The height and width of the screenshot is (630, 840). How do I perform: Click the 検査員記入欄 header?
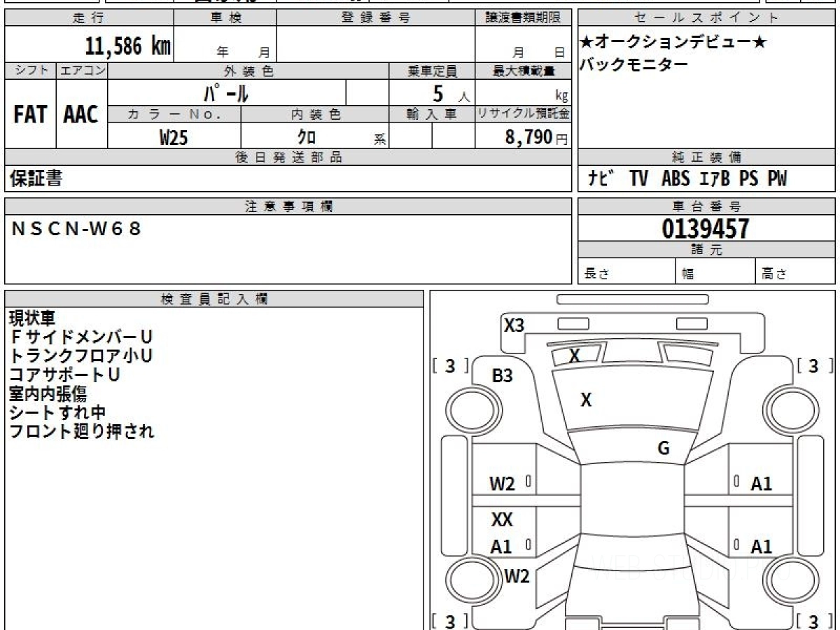[x=214, y=299]
